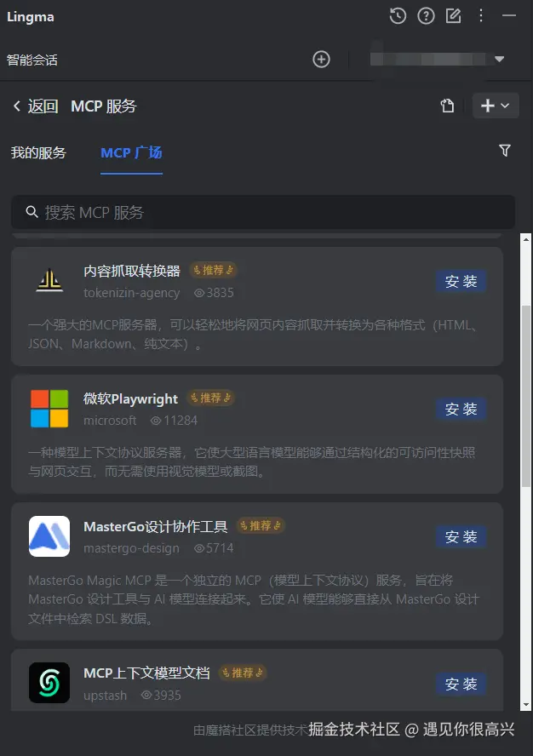Image resolution: width=533 pixels, height=756 pixels.
Task: Click the Playwright description text
Action: coord(252,462)
